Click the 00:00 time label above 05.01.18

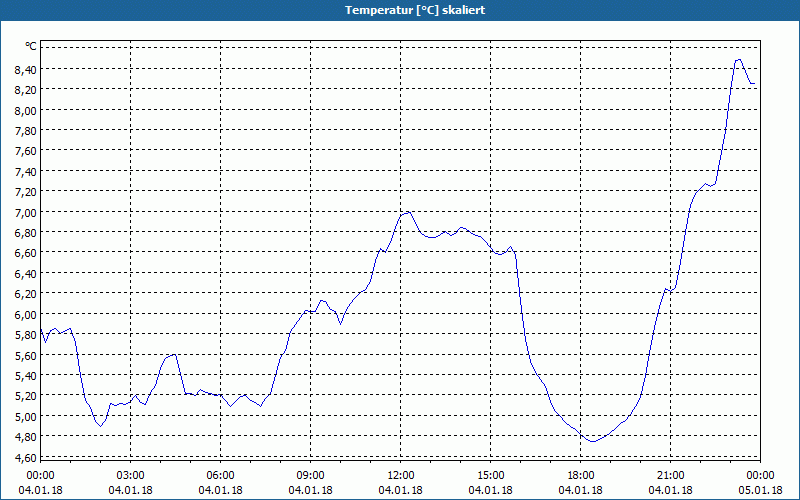click(x=760, y=476)
